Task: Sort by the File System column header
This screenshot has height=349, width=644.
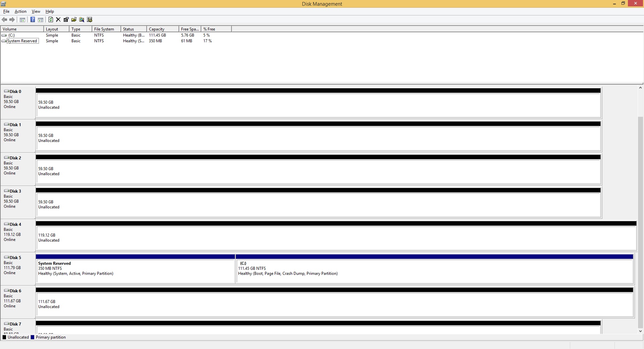Action: click(x=106, y=29)
